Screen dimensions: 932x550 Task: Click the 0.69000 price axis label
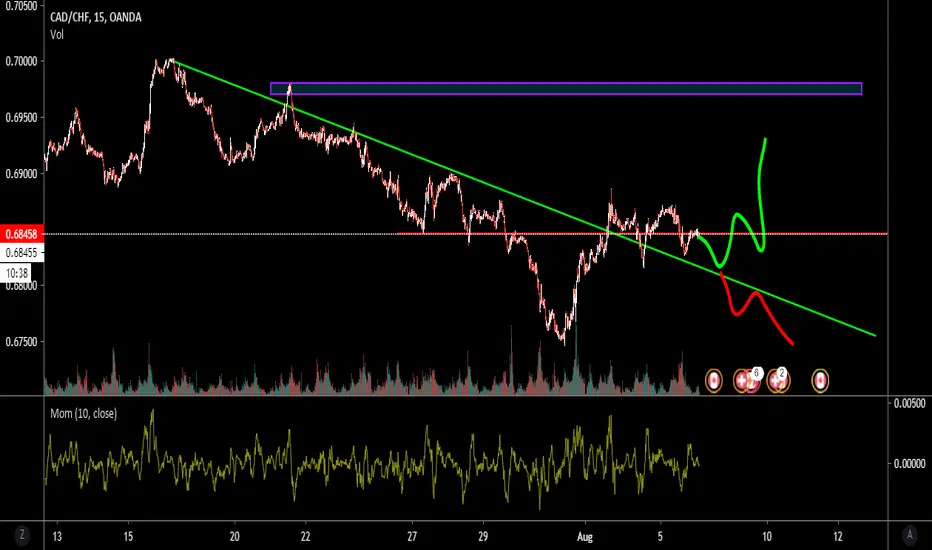21,174
